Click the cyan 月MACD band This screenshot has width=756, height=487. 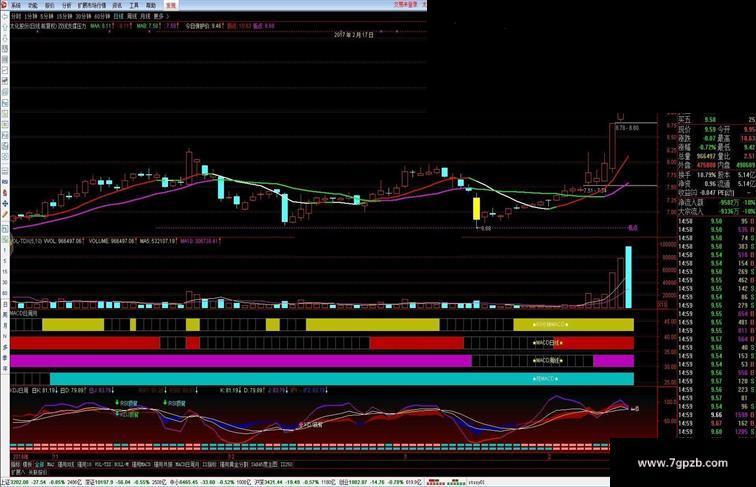coord(342,379)
